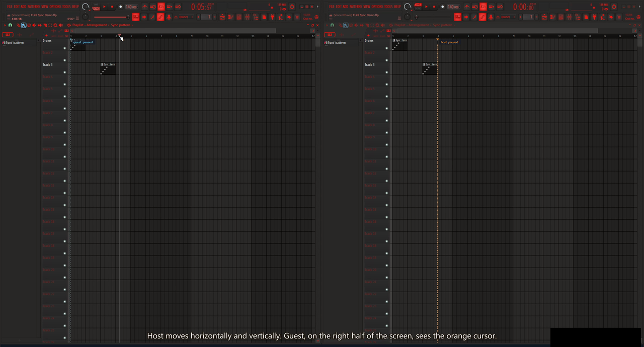The image size is (644, 347).
Task: Open plugin picker icon in left window
Action: click(272, 17)
